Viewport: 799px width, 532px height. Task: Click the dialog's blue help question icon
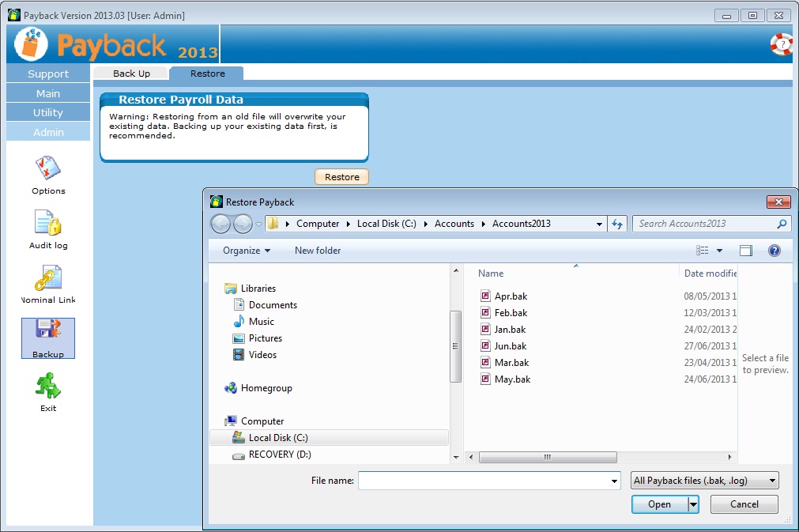tap(774, 251)
